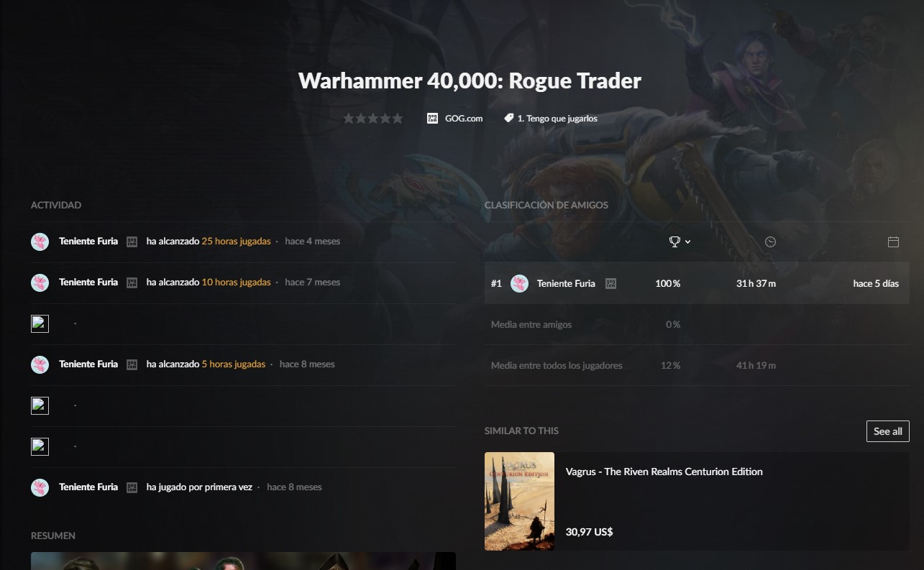Click the 25 horas jugadas link

[236, 242]
